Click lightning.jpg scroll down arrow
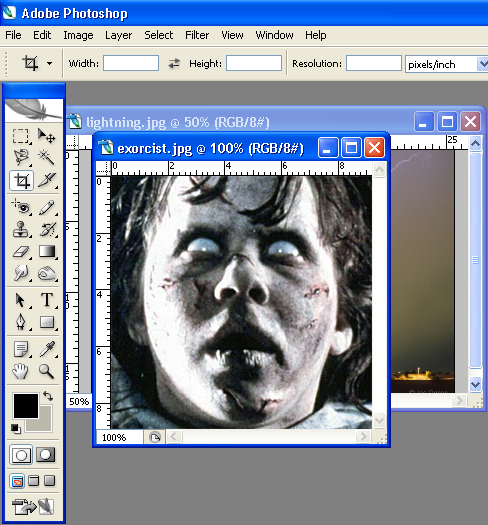Viewport: 488px width, 525px height. 476,384
